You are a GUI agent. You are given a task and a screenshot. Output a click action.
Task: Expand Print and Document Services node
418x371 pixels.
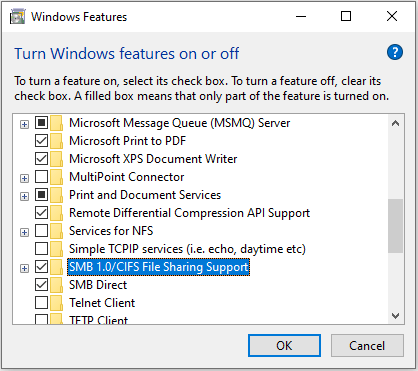[24, 197]
